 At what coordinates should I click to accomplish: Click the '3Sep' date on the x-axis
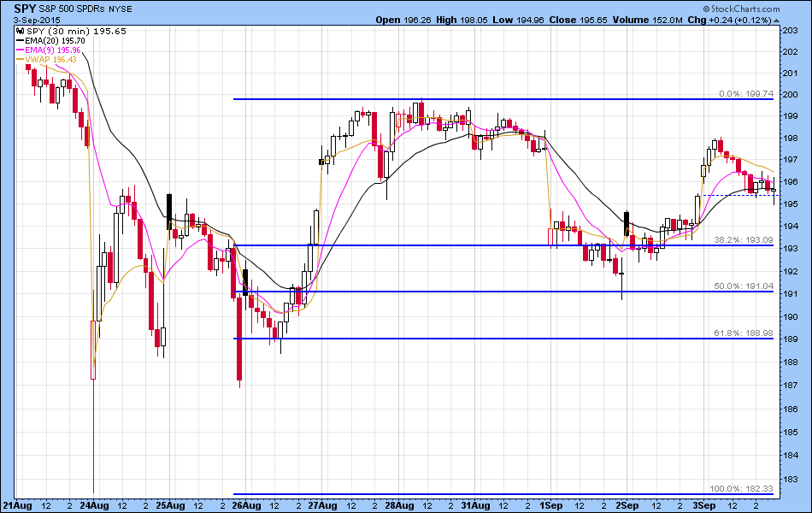tap(703, 505)
